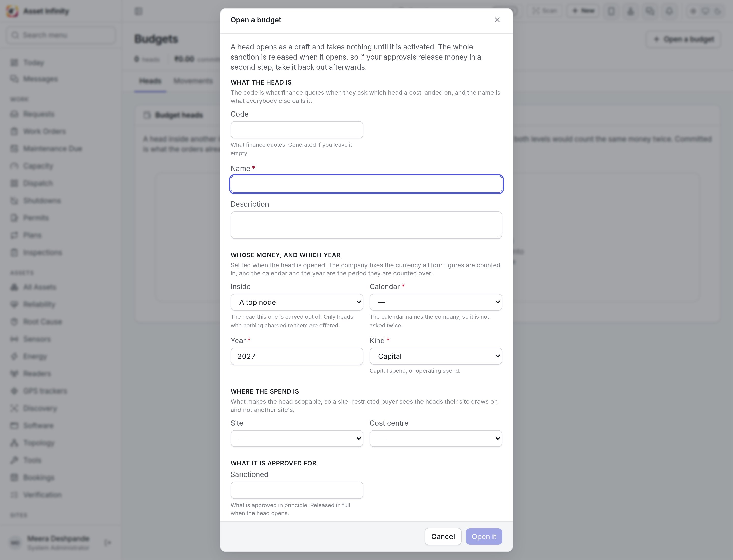Close the Open a budget dialog
This screenshot has width=733, height=560.
(x=497, y=20)
